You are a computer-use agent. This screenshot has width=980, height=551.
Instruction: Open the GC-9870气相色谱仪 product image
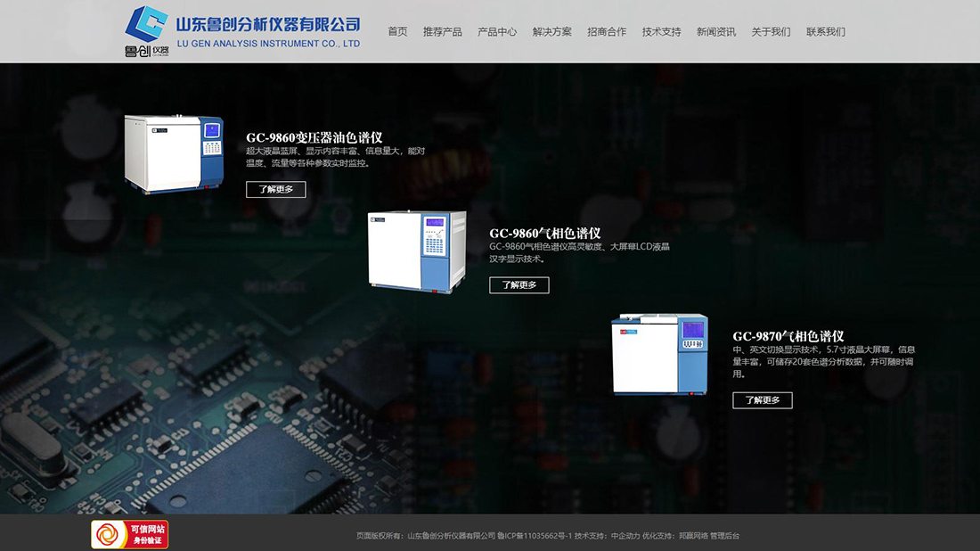(659, 357)
